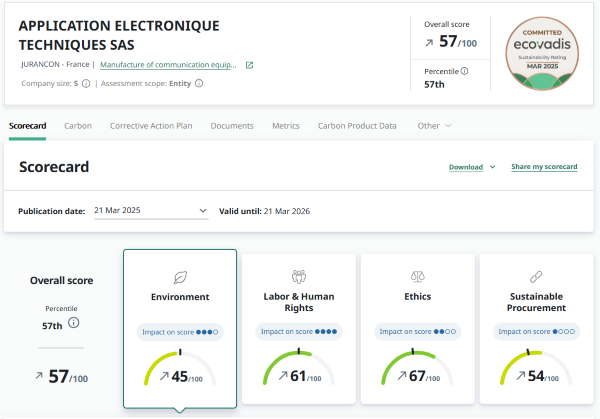Click the Company size info icon
Screen dimensions: 600x419
pos(86,83)
